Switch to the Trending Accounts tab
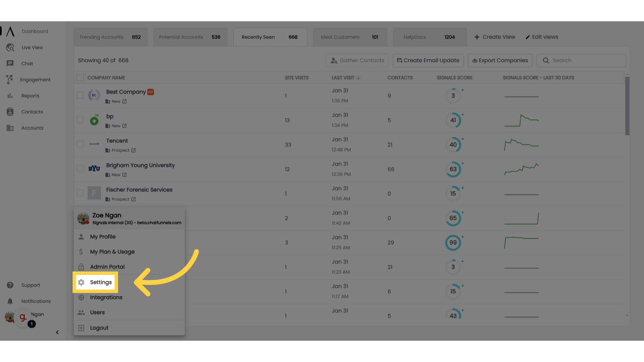The image size is (644, 362). [110, 37]
